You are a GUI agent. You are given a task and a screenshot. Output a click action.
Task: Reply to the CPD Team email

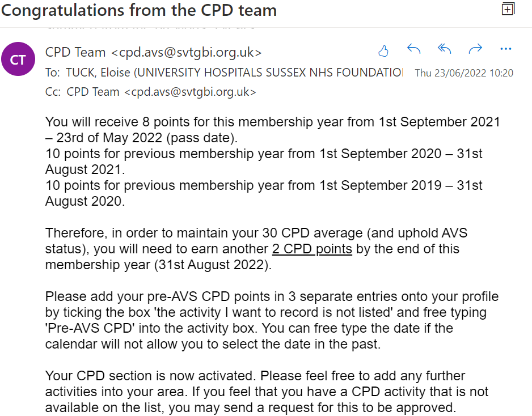pos(414,50)
